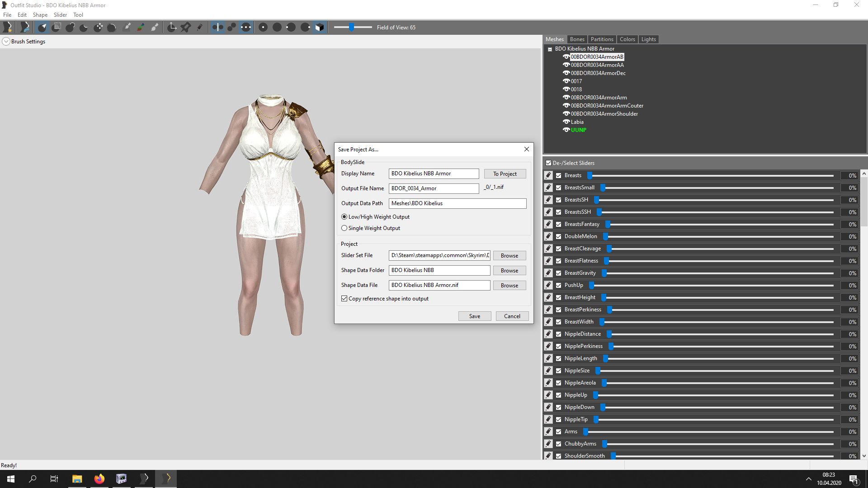Screen dimensions: 868x488
Task: Uncheck the BreastsSmall slider checkbox
Action: [x=559, y=188]
